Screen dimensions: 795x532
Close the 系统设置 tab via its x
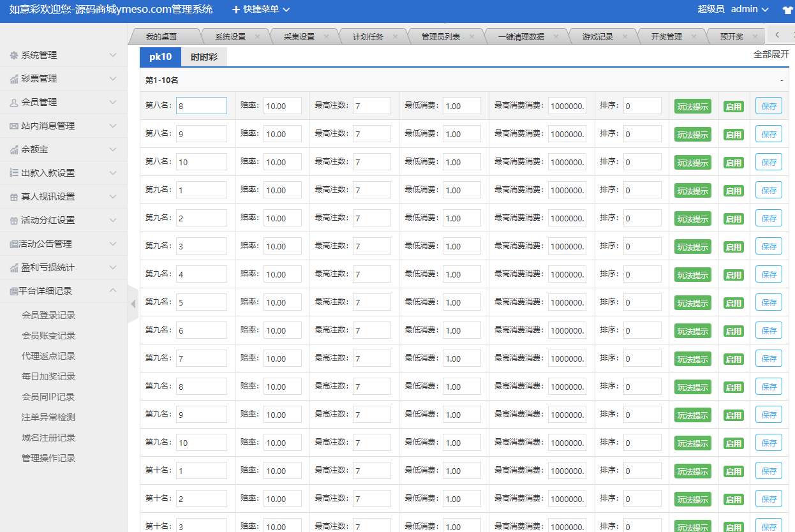pyautogui.click(x=257, y=37)
